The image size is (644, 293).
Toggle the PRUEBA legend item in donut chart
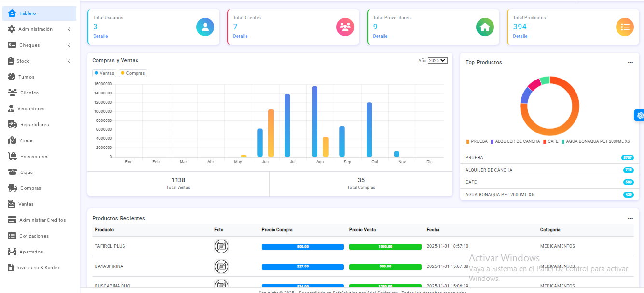(477, 141)
